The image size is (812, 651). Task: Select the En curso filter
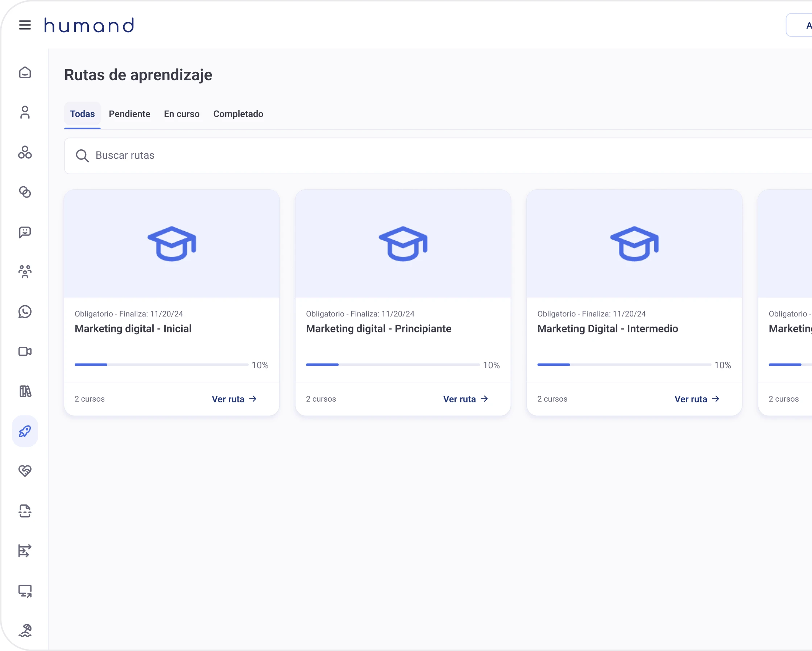coord(182,114)
